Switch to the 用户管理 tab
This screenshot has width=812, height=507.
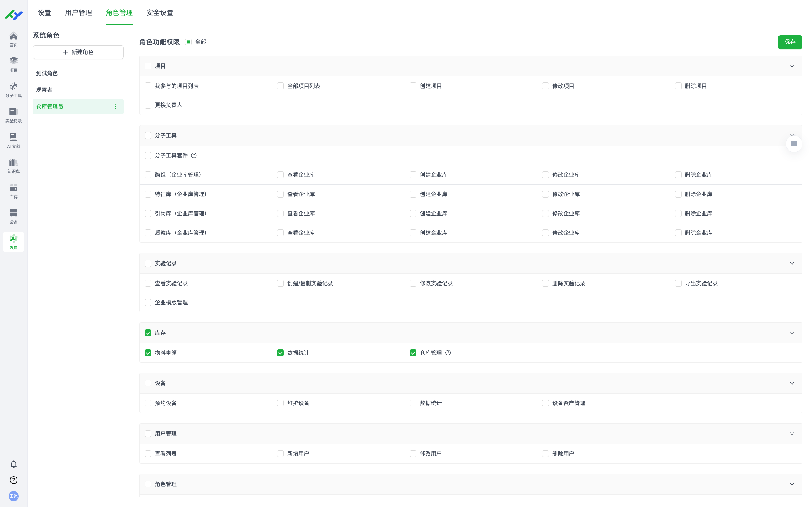(78, 13)
